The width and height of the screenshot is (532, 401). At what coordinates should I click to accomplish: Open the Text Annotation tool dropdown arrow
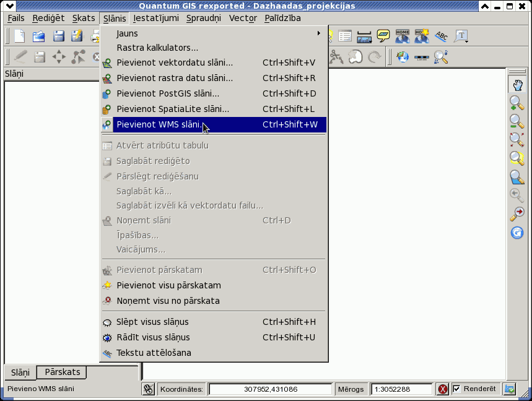tap(467, 41)
